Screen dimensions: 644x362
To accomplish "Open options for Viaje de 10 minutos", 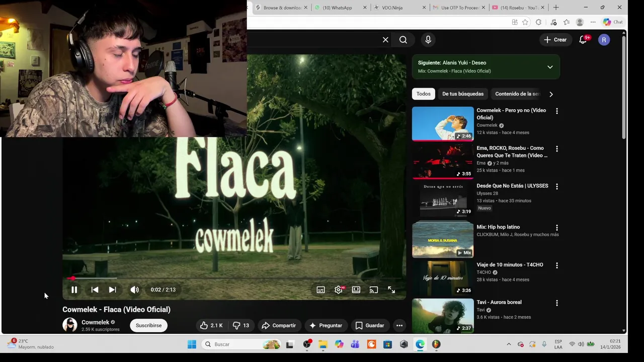I will click(x=557, y=265).
